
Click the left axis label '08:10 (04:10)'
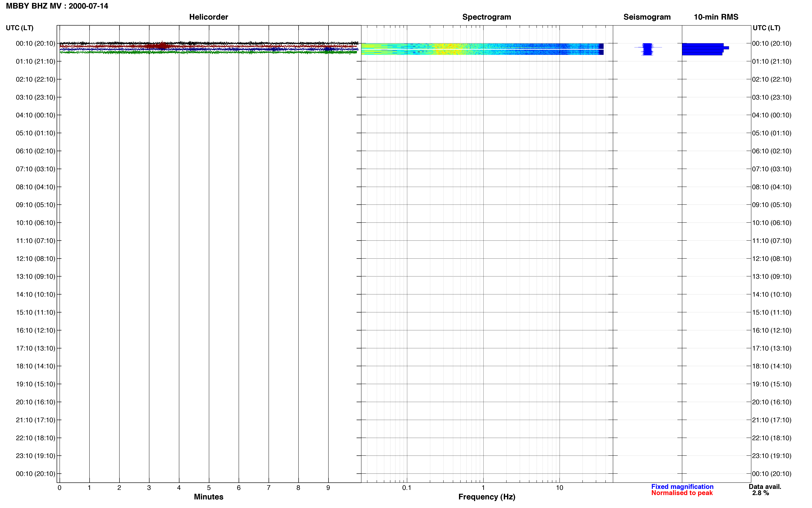click(36, 187)
